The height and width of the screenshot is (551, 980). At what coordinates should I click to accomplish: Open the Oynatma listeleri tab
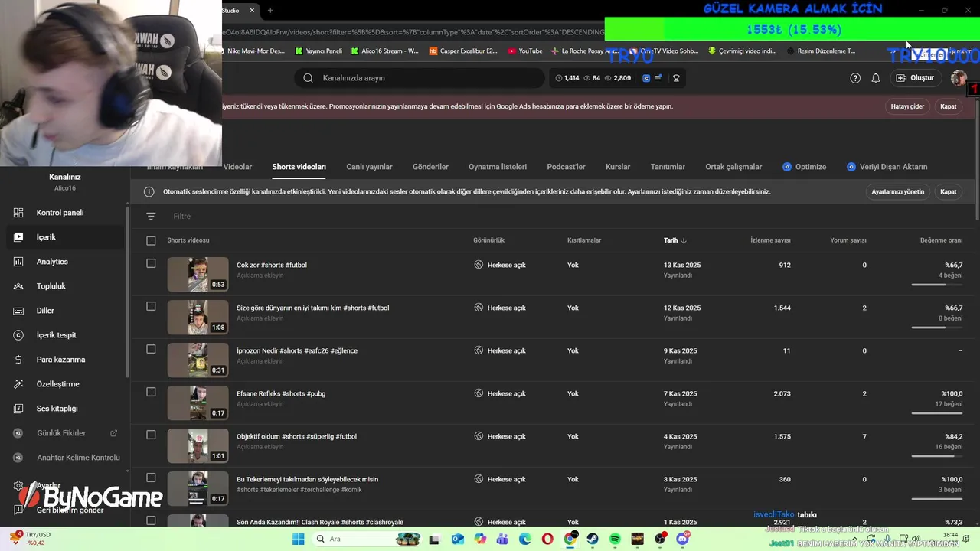(x=498, y=167)
